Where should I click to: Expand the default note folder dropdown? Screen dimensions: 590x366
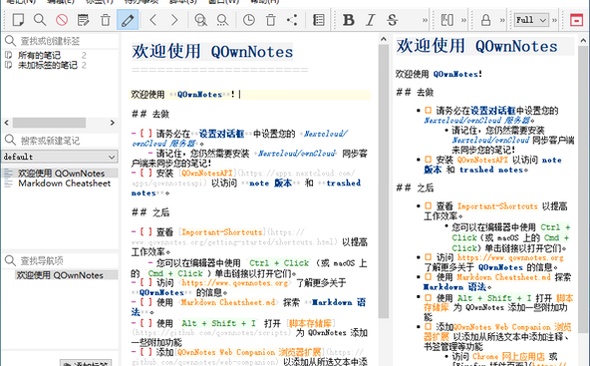point(59,157)
